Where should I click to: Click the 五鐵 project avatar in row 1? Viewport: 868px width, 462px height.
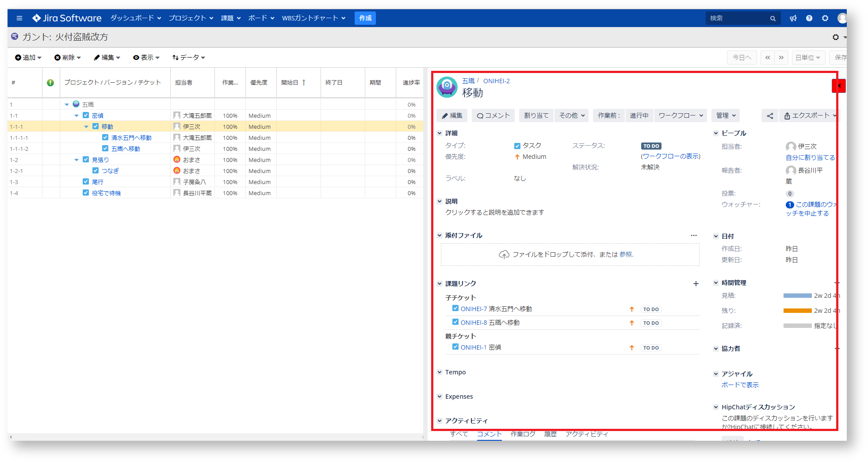tap(76, 104)
